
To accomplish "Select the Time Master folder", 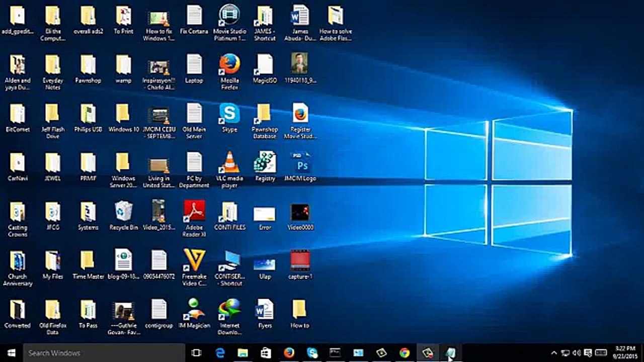I will click(x=89, y=264).
